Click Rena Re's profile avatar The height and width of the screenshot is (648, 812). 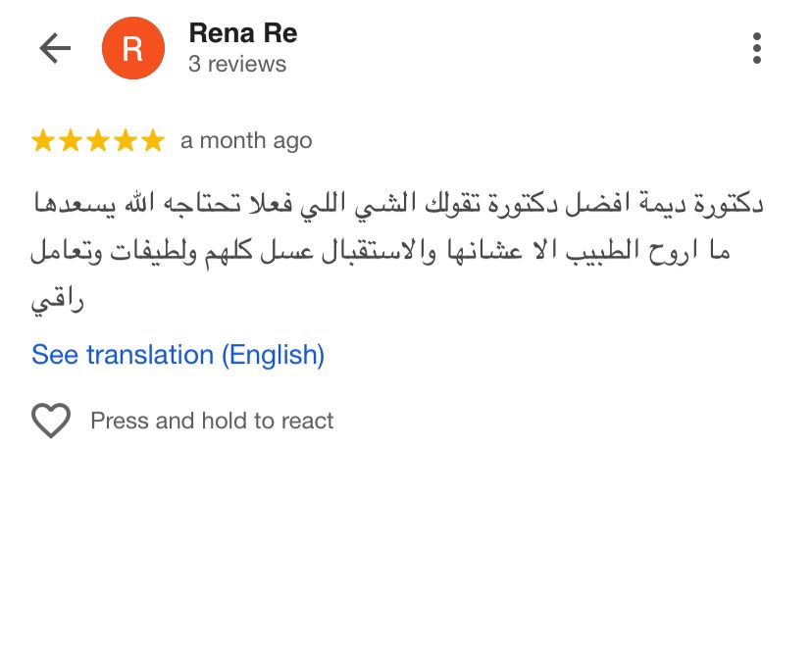tap(133, 47)
